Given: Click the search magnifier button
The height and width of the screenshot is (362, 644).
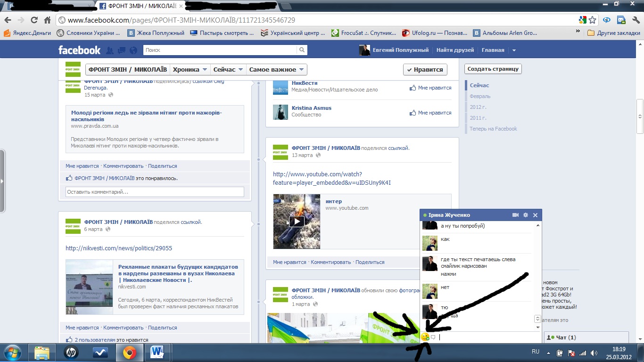Looking at the screenshot, I should tap(302, 50).
